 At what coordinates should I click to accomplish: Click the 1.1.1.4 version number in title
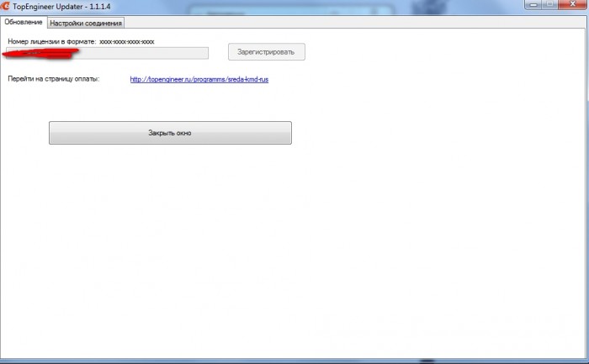(100, 7)
